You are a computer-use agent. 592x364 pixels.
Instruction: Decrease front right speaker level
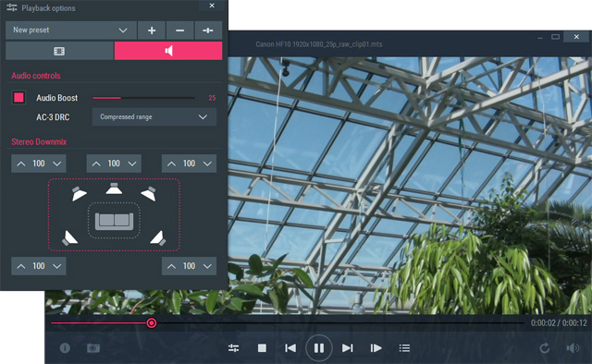(207, 164)
